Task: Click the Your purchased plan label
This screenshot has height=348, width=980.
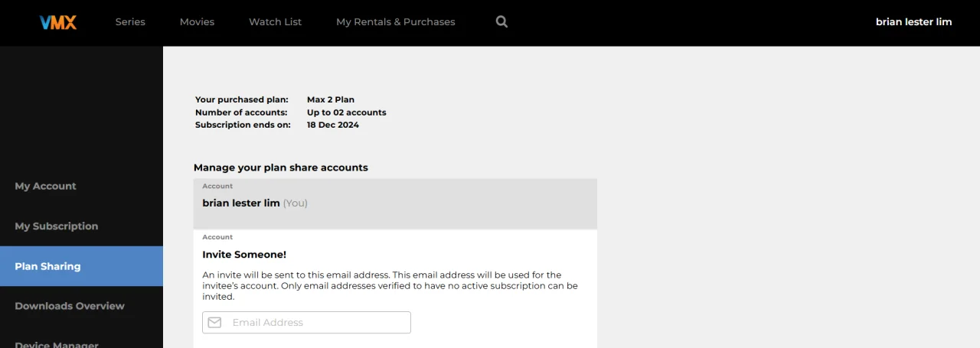Action: (242, 99)
